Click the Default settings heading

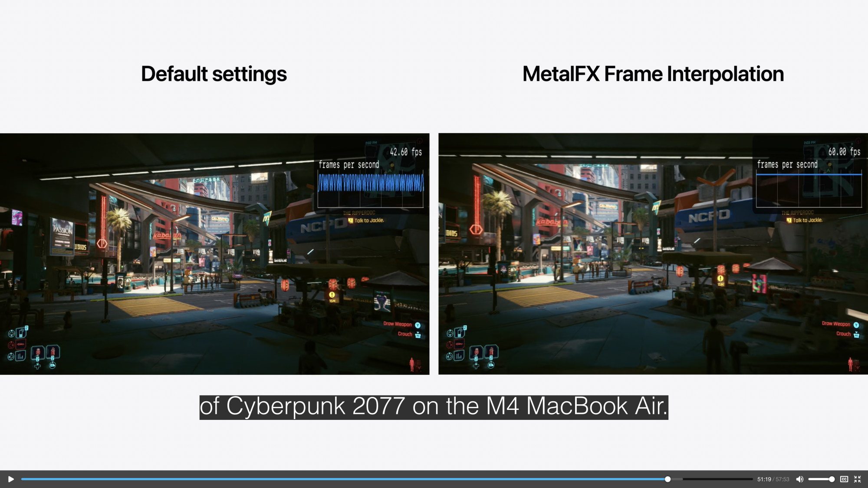tap(214, 74)
